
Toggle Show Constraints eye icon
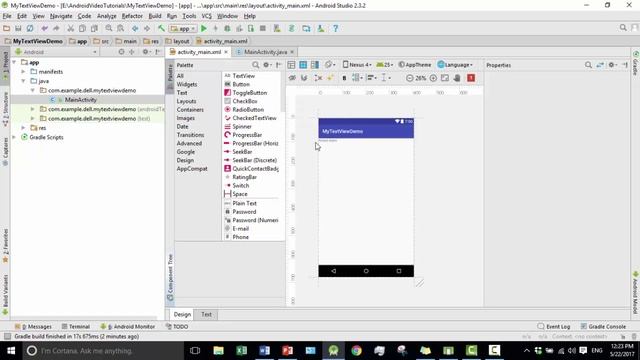coord(292,78)
